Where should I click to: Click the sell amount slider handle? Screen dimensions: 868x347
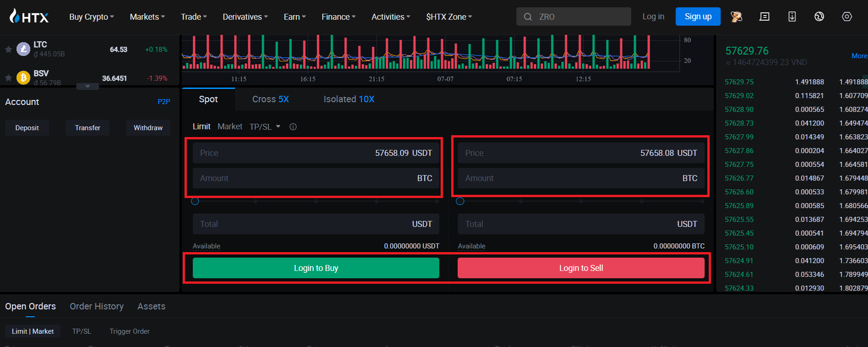click(x=460, y=201)
